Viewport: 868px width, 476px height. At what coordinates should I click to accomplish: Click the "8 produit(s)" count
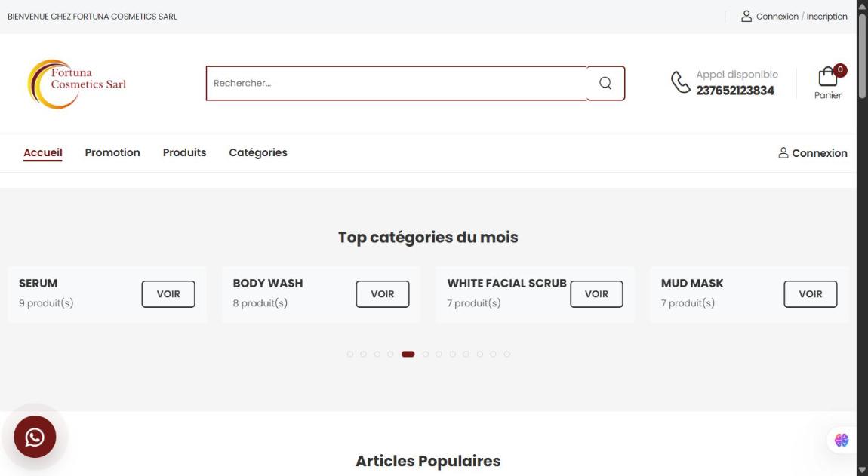(260, 303)
